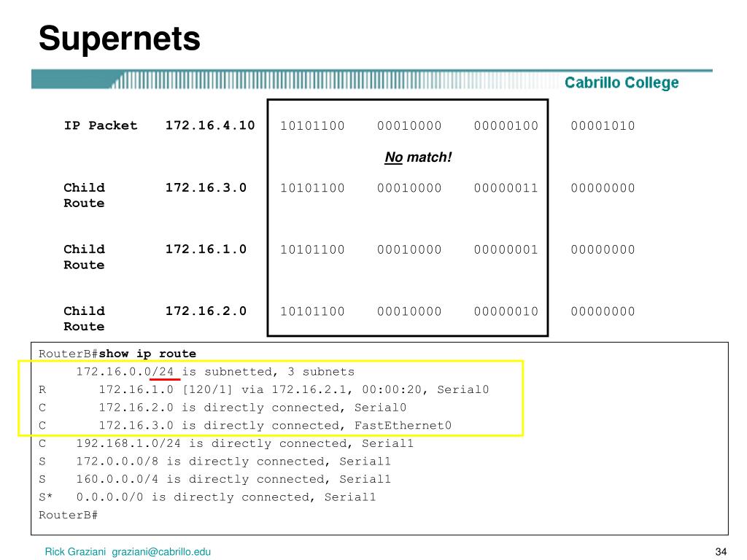Click the "show ip route" command text
This screenshot has width=747, height=560.
147,354
